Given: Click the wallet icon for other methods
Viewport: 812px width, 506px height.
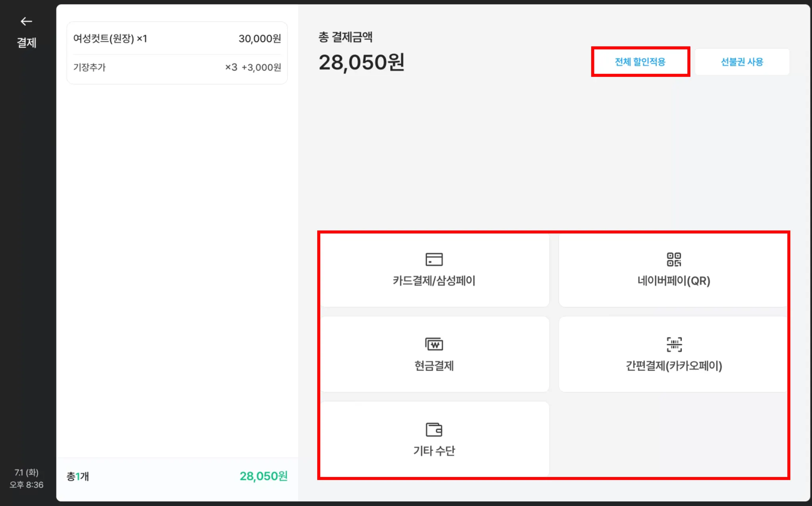Looking at the screenshot, I should [x=434, y=429].
